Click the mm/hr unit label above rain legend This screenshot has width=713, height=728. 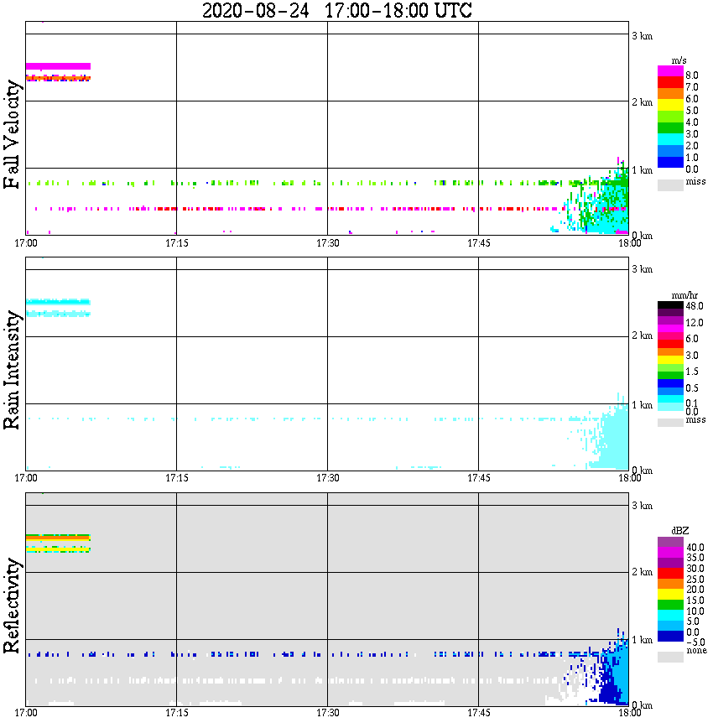point(684,295)
